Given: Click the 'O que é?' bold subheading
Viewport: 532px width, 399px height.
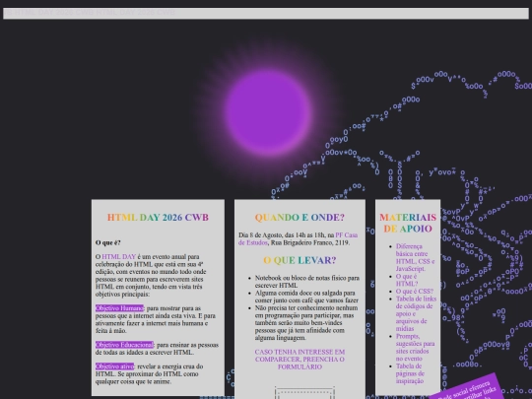Looking at the screenshot, I should point(108,242).
